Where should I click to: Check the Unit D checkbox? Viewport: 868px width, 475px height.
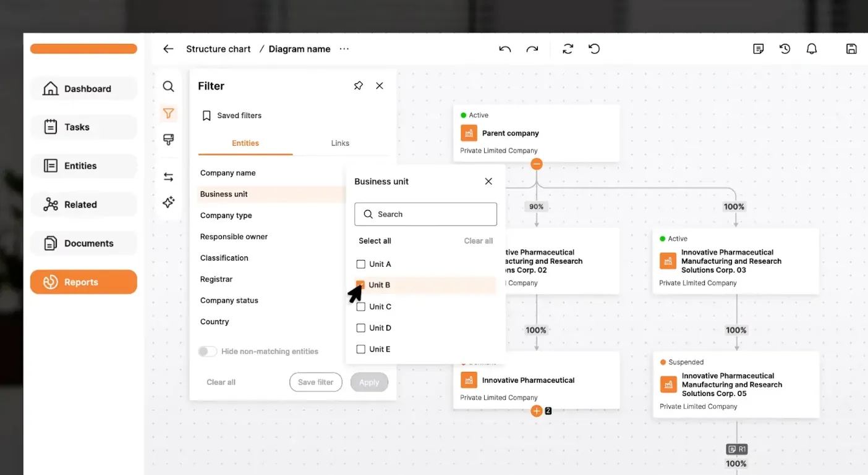[361, 328]
